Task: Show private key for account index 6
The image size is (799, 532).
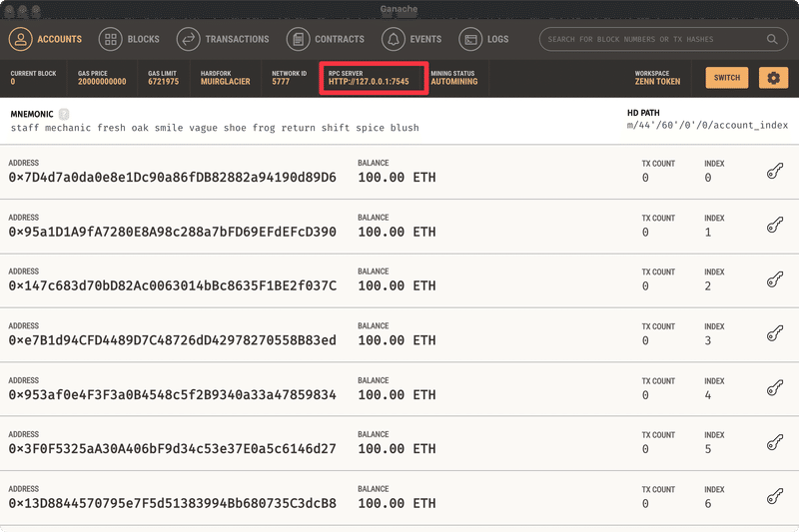Action: [x=775, y=496]
